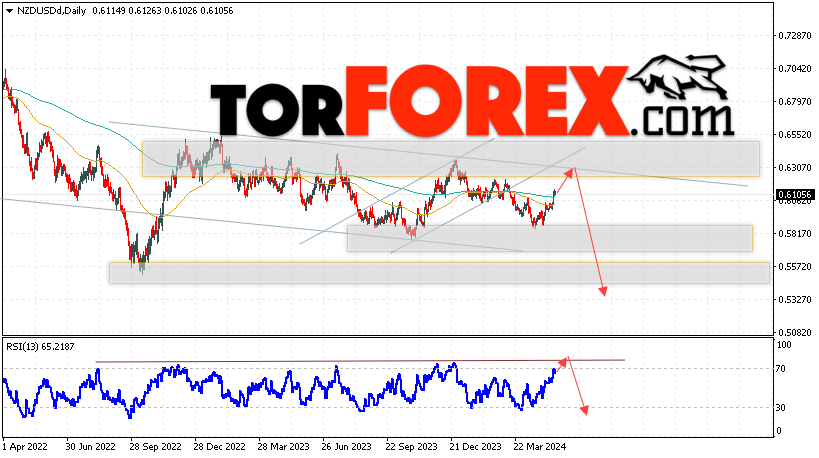
Task: Click the OHLC values 0.61149 0.61263 0.61026 0.61056
Action: 162,10
